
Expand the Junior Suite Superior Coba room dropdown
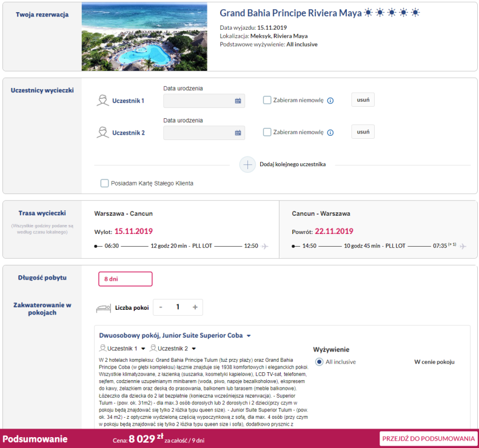249,336
